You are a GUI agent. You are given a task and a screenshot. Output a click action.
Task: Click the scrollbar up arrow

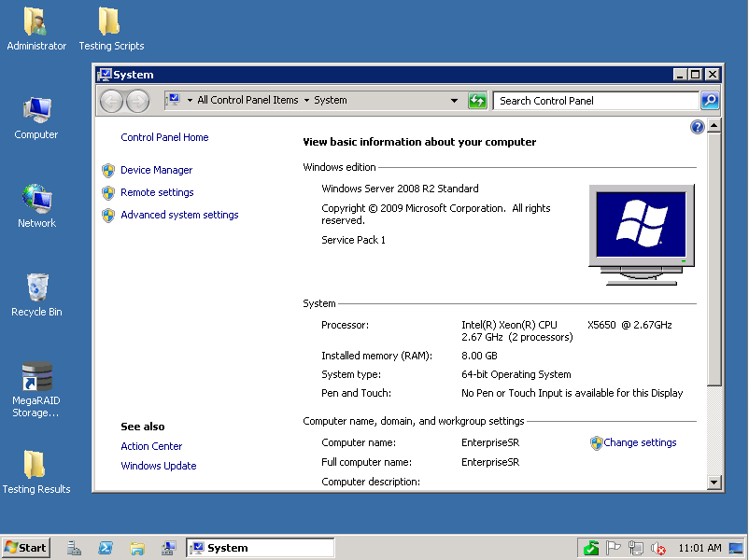tap(714, 126)
